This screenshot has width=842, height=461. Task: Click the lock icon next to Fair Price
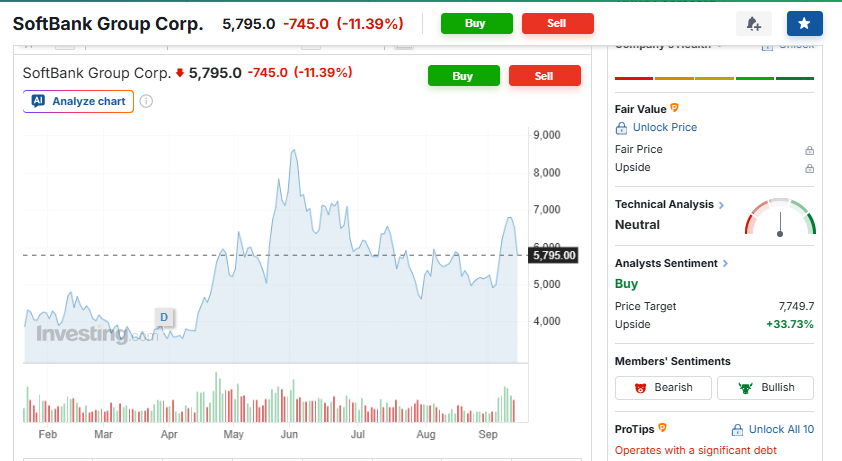pyautogui.click(x=809, y=150)
